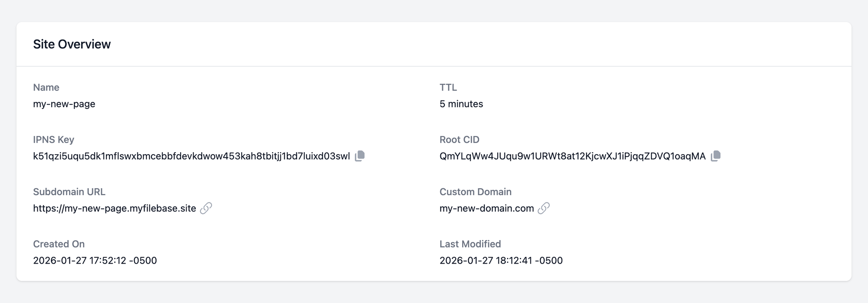Select the IPNS key string starting with k51qzi5
This screenshot has width=868, height=303.
(191, 156)
